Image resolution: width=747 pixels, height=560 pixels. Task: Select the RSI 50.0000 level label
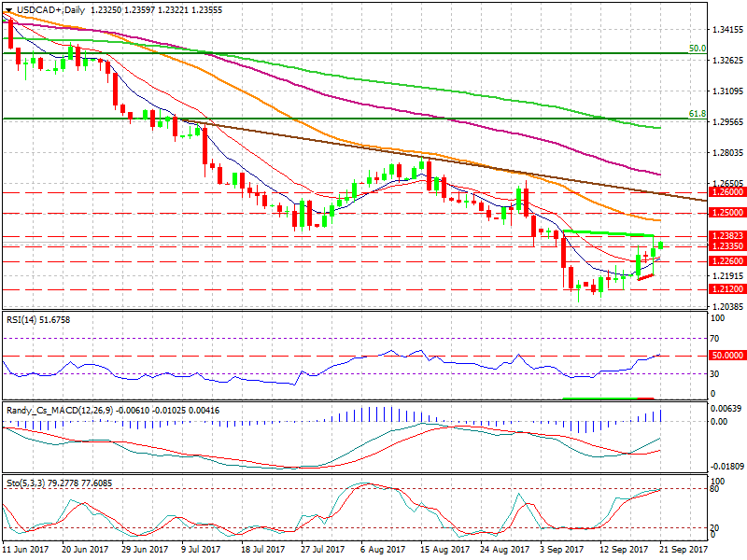(x=726, y=356)
